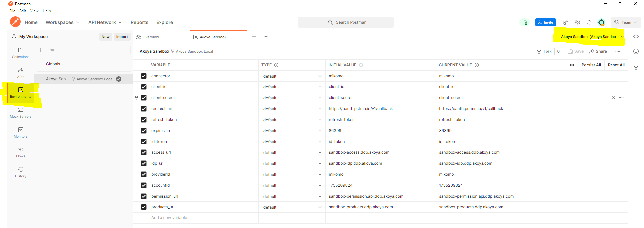Click the Search Postman field
The height and width of the screenshot is (228, 644).
pyautogui.click(x=346, y=22)
